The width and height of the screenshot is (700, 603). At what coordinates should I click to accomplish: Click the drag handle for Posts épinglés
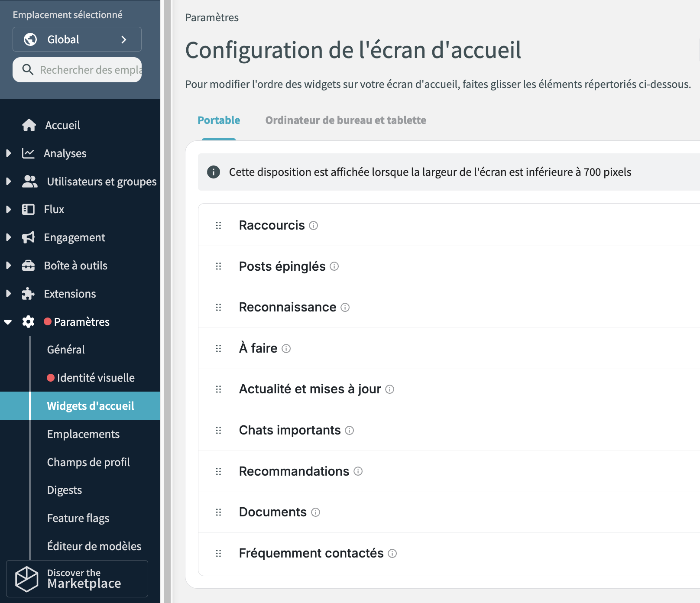(x=218, y=266)
